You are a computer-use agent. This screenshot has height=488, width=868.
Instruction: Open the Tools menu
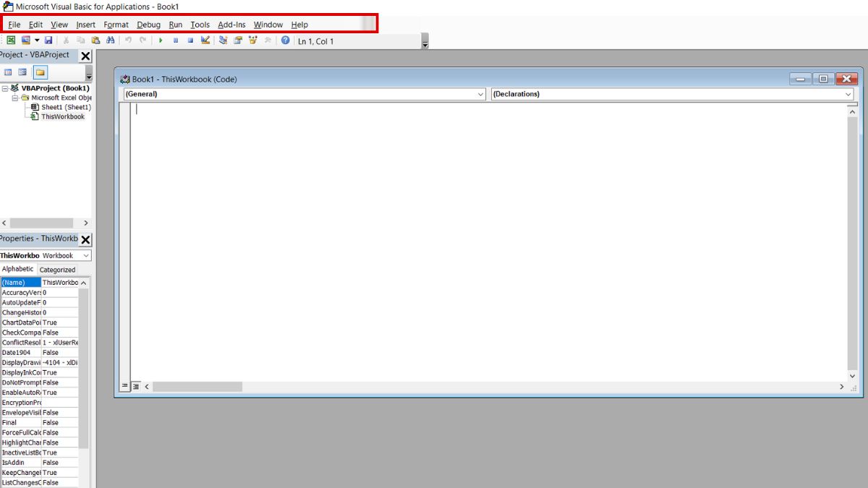(x=200, y=25)
